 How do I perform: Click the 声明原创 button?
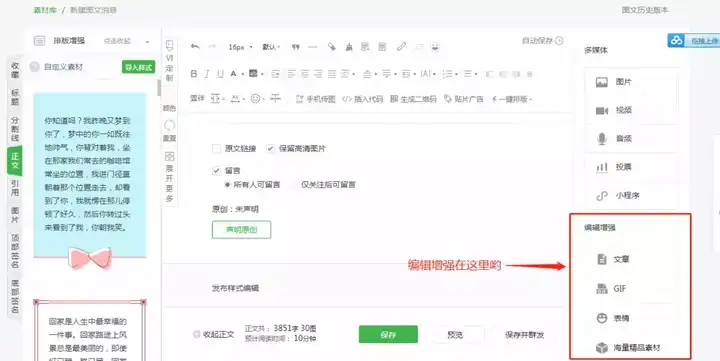tap(242, 230)
